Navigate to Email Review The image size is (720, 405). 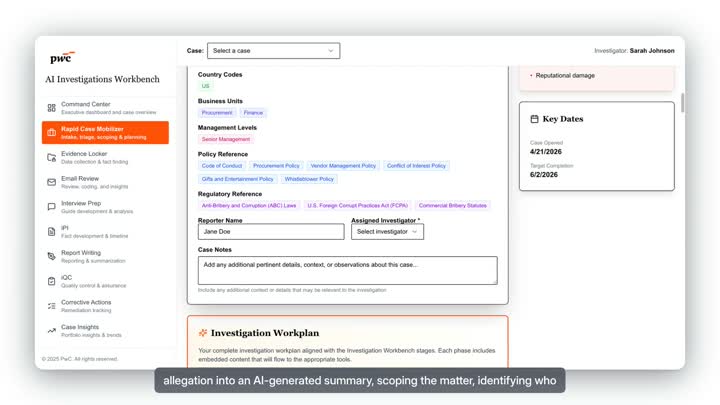click(105, 182)
